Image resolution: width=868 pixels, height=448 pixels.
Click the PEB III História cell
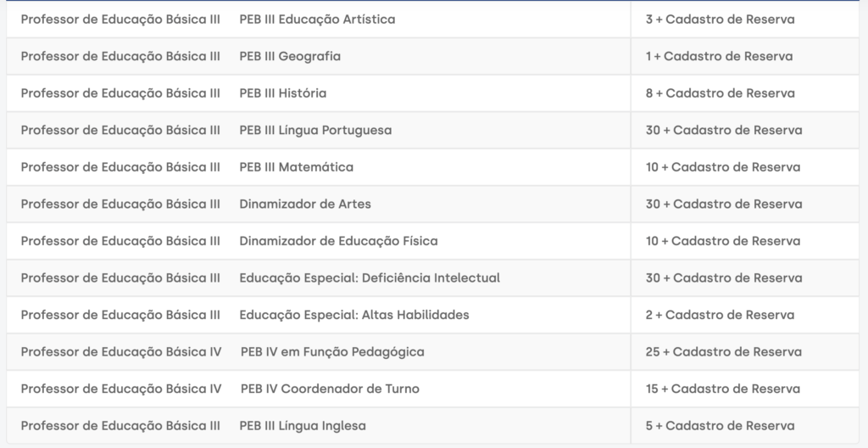tap(282, 93)
